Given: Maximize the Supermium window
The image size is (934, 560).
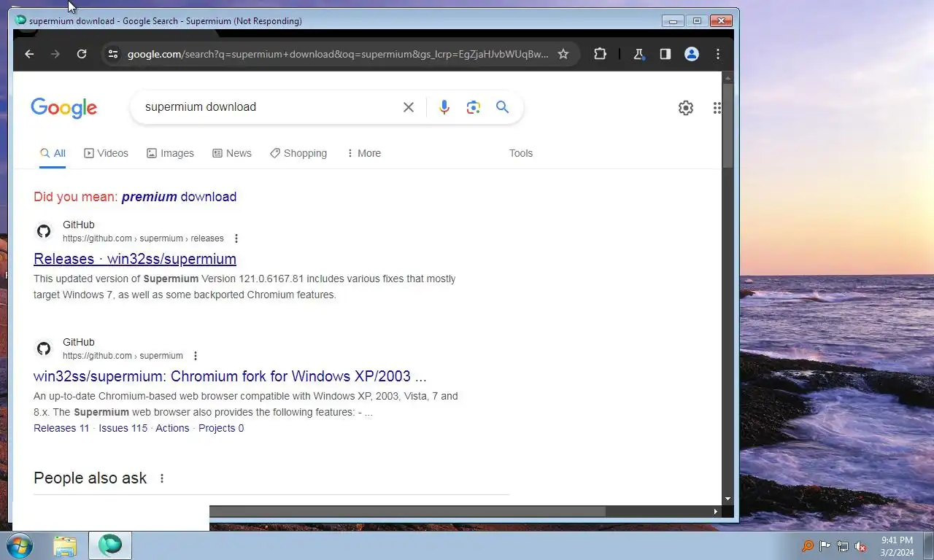Looking at the screenshot, I should tap(697, 21).
